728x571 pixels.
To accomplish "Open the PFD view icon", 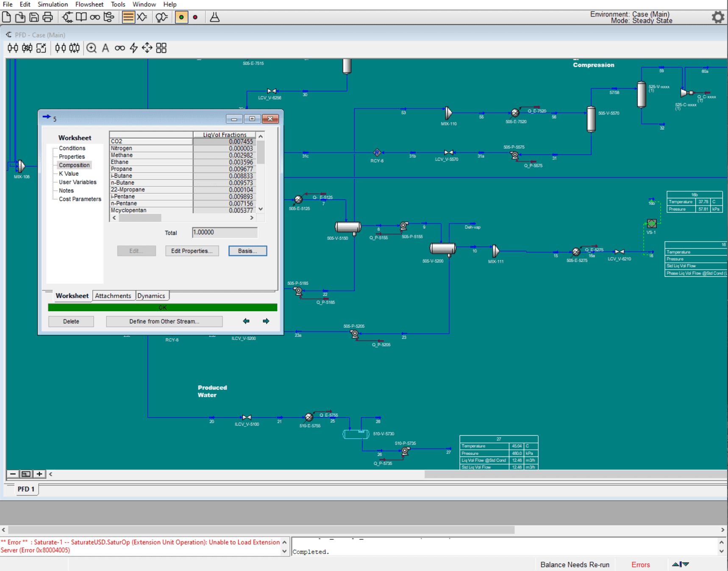I will (68, 17).
